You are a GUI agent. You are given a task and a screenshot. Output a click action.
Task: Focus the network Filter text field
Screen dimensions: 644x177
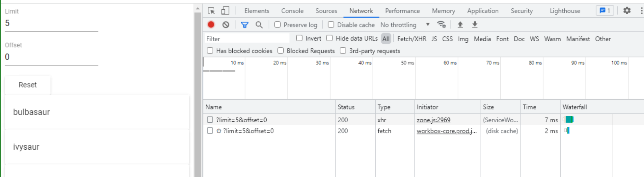[x=247, y=38]
